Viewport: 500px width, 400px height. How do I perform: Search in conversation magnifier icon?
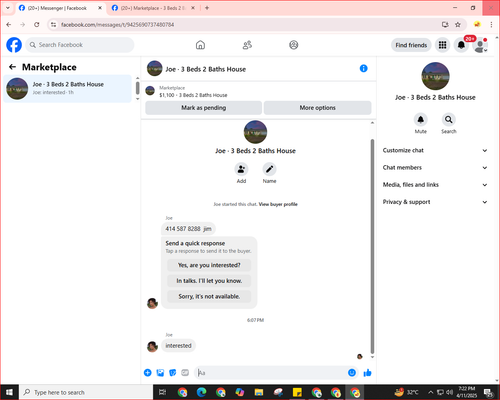tap(449, 120)
